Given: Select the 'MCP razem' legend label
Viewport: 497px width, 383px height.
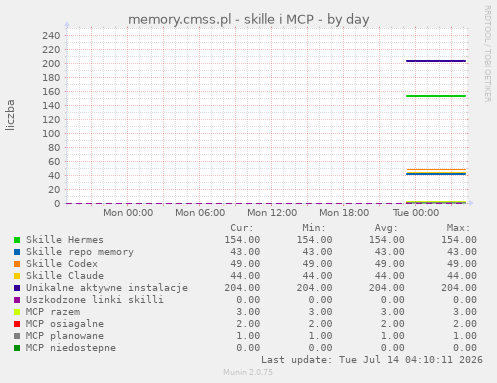Looking at the screenshot, I should tap(53, 312).
